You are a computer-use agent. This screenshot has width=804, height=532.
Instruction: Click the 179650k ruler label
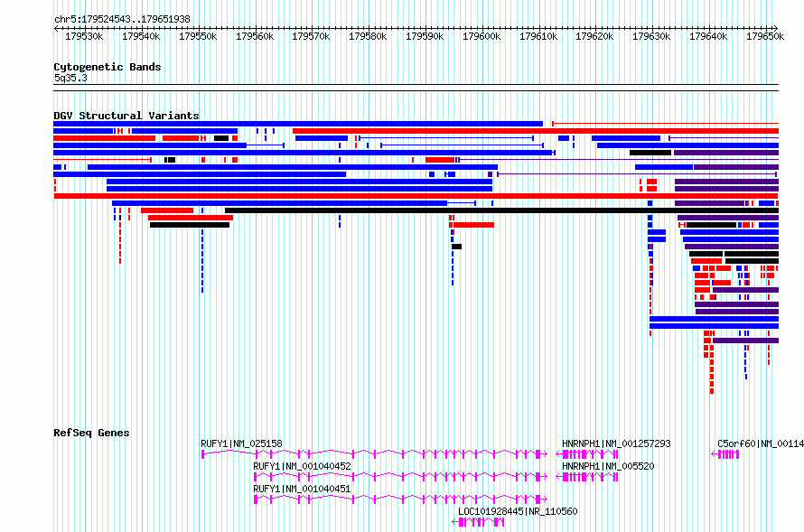coord(765,36)
